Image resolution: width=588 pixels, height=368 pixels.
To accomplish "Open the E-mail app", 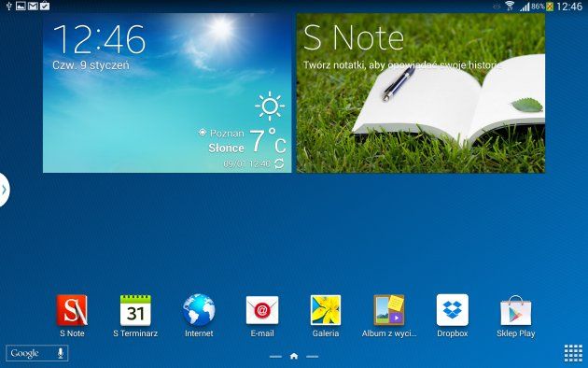I will (262, 310).
